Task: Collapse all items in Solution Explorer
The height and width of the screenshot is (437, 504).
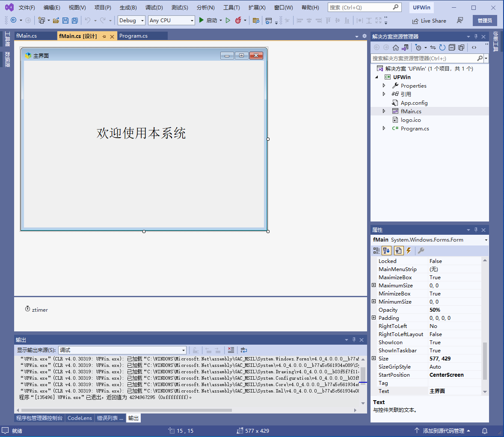Action: point(452,47)
